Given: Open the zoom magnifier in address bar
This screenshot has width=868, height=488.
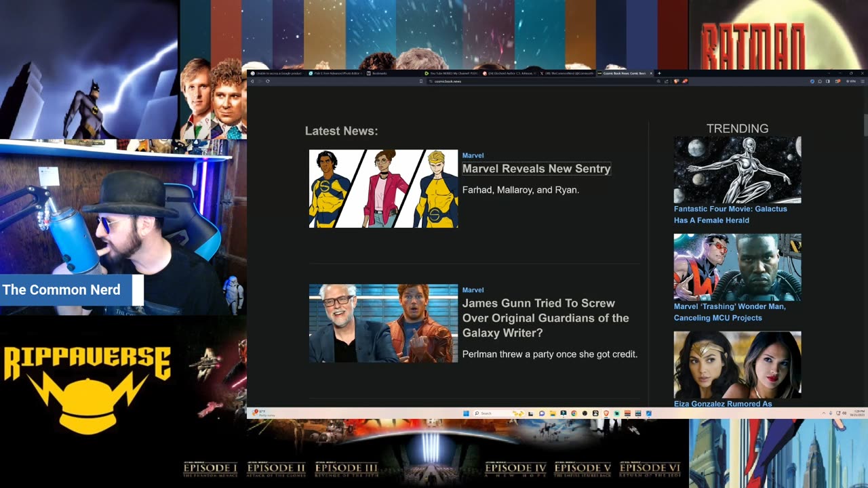Looking at the screenshot, I should pyautogui.click(x=658, y=81).
